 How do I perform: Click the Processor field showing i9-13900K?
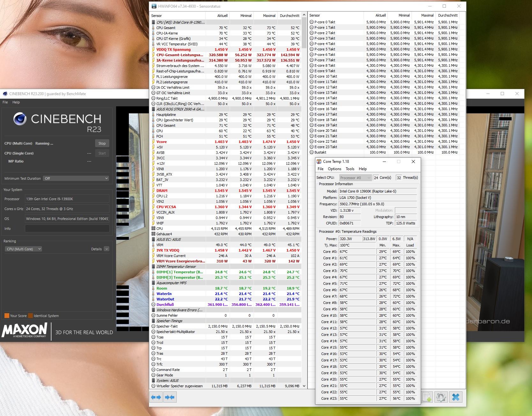[x=67, y=199]
